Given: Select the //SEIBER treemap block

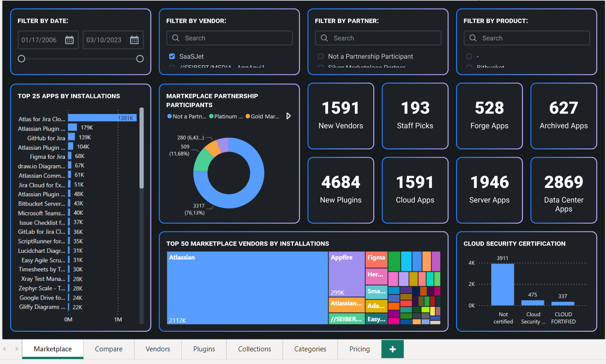Looking at the screenshot, I should pos(347,319).
